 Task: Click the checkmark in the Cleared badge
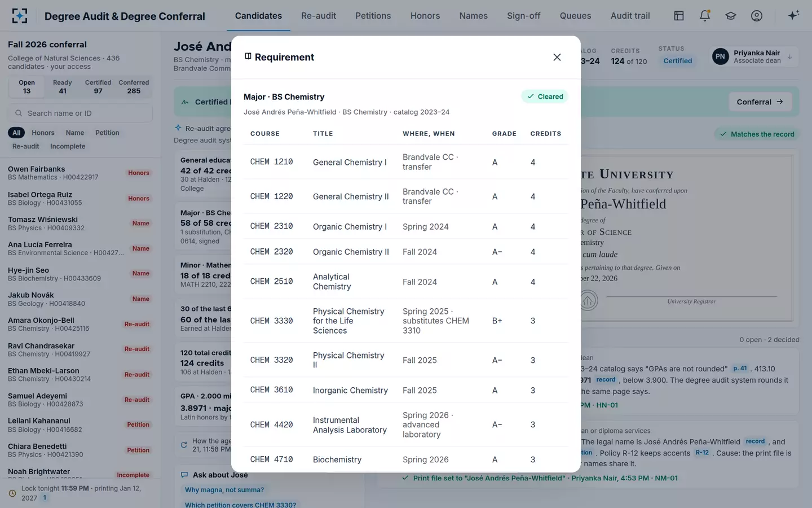point(531,97)
